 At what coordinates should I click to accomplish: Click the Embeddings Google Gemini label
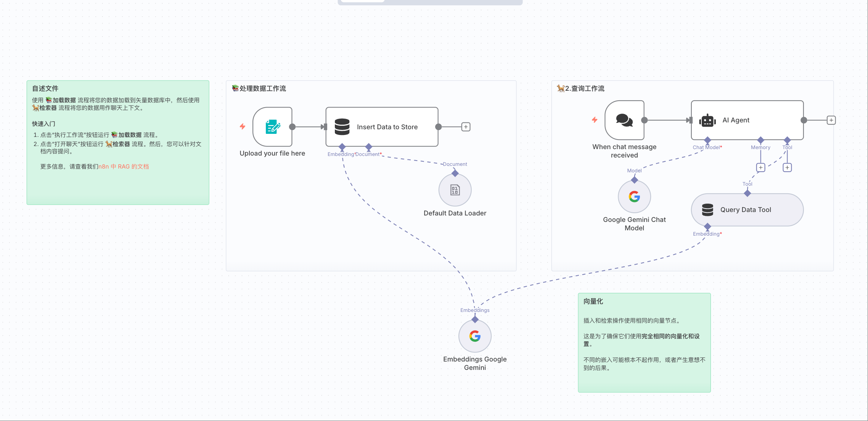pyautogui.click(x=475, y=363)
